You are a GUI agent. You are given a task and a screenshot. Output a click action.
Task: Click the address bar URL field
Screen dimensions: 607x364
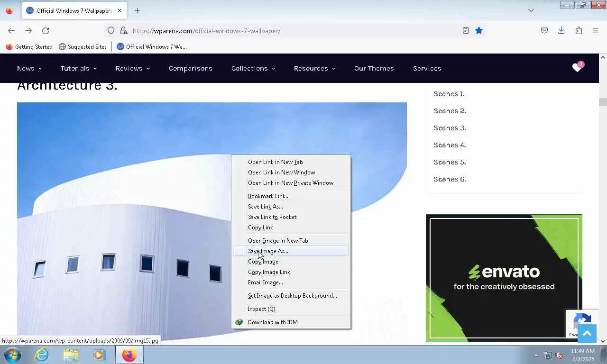pyautogui.click(x=294, y=31)
